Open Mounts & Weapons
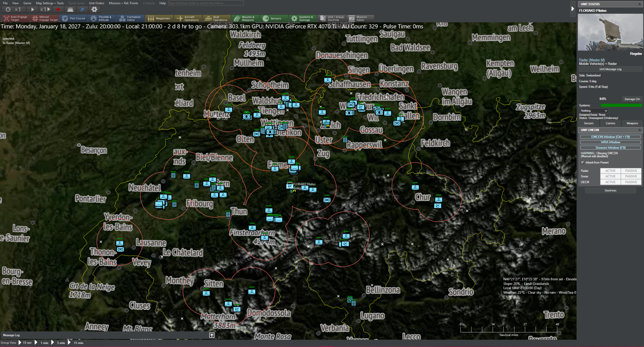 pos(246,18)
